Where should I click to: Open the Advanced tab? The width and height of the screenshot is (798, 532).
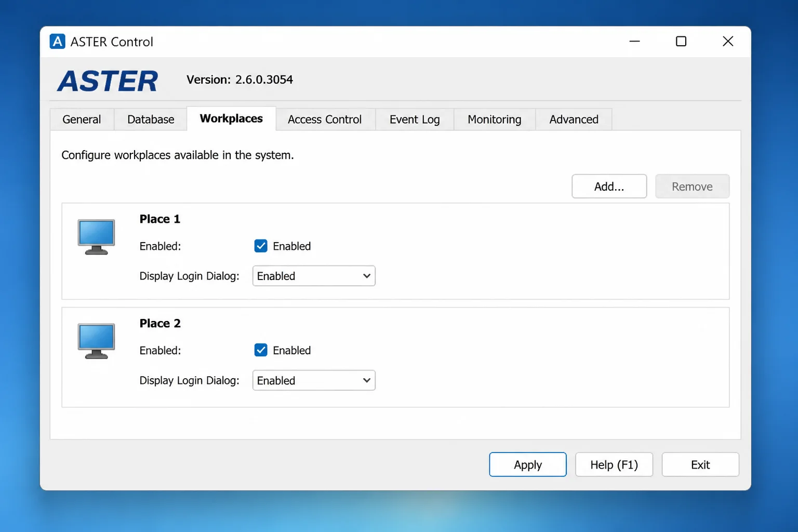(x=574, y=119)
